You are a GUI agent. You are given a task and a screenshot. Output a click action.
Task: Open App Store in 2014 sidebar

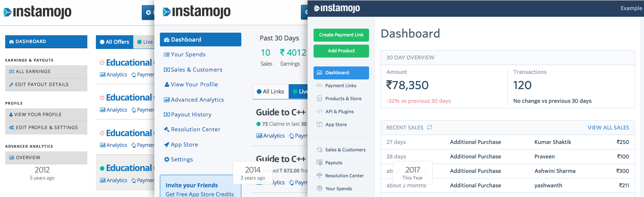[181, 145]
